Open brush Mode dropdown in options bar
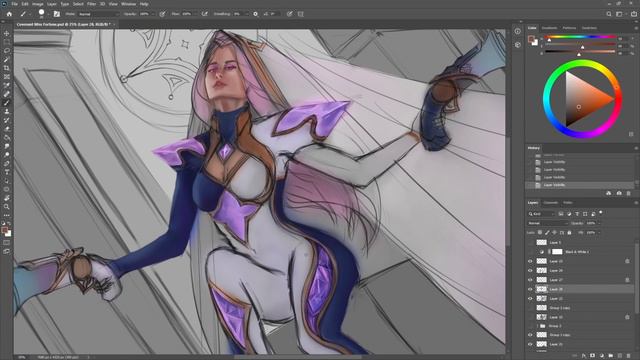This screenshot has height=360, width=640. [x=98, y=14]
